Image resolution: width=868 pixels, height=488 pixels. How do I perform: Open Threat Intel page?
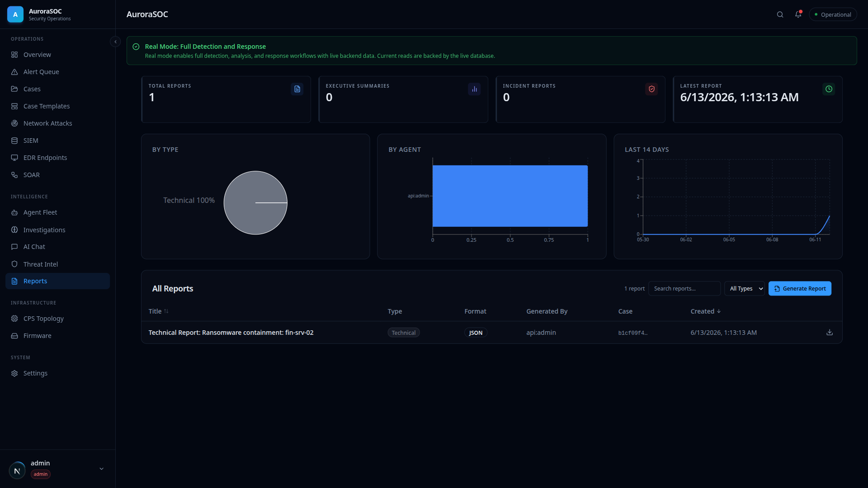pyautogui.click(x=57, y=264)
